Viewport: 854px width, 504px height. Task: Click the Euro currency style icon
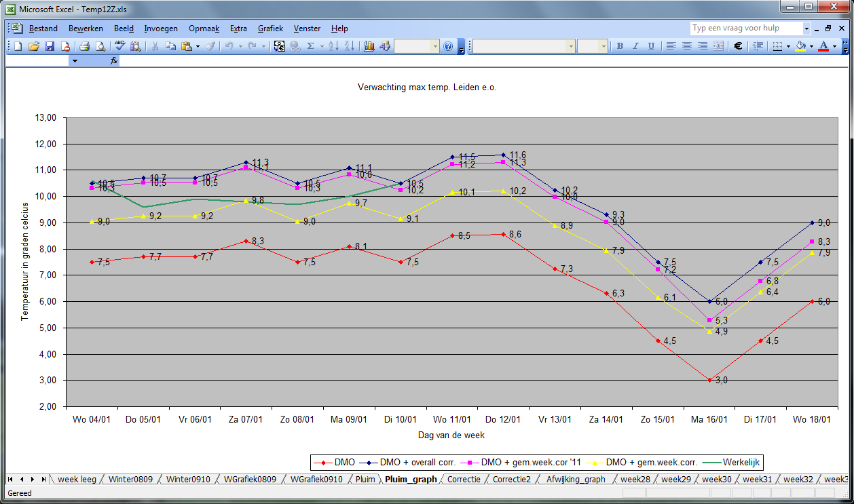(x=738, y=46)
